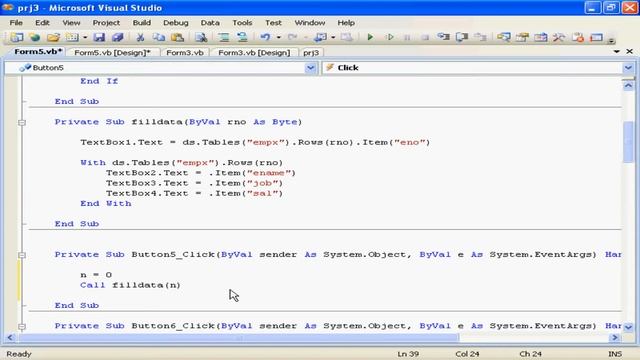Click the grayed Redo icon
Viewport: 640px width, 360px height.
292,38
